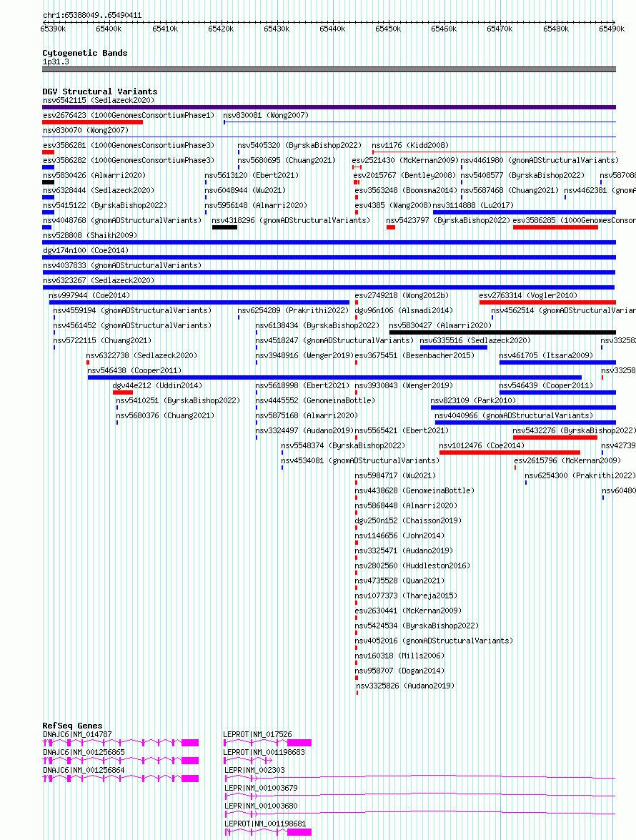Image resolution: width=636 pixels, height=840 pixels.
Task: Open nsv5423797 (ByrskaBishop2022) variant label
Action: coord(448,220)
